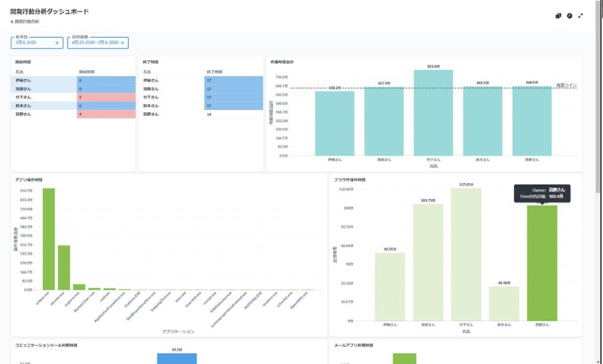
Task: Open the 日付範囲 date range filter
Action: point(93,43)
